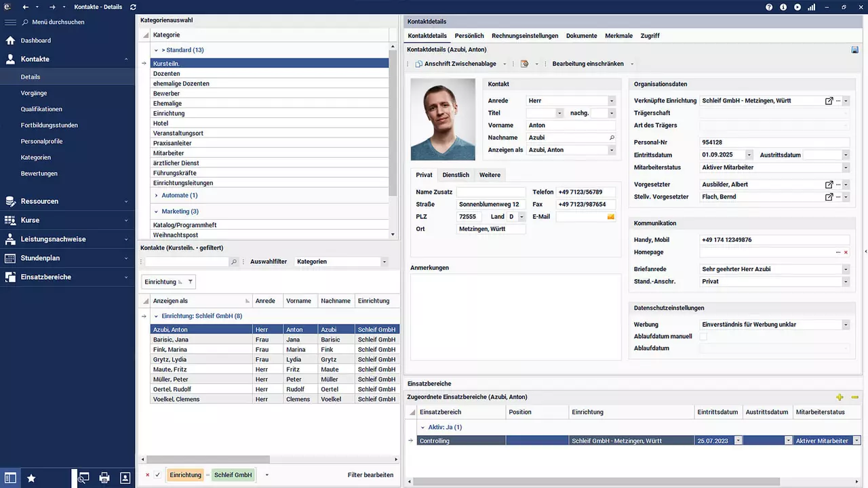Select contact row Fink, Marina
Viewport: 868px width, 488px height.
tap(275, 350)
